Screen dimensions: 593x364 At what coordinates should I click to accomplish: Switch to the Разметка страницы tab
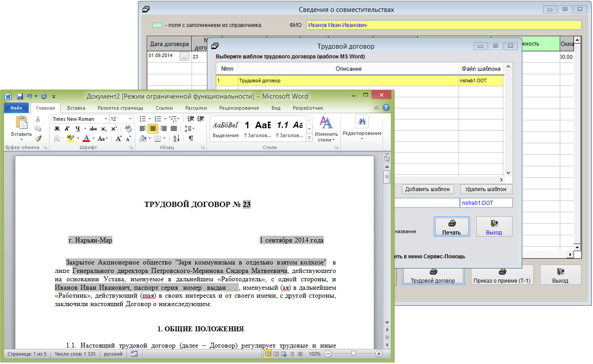120,108
